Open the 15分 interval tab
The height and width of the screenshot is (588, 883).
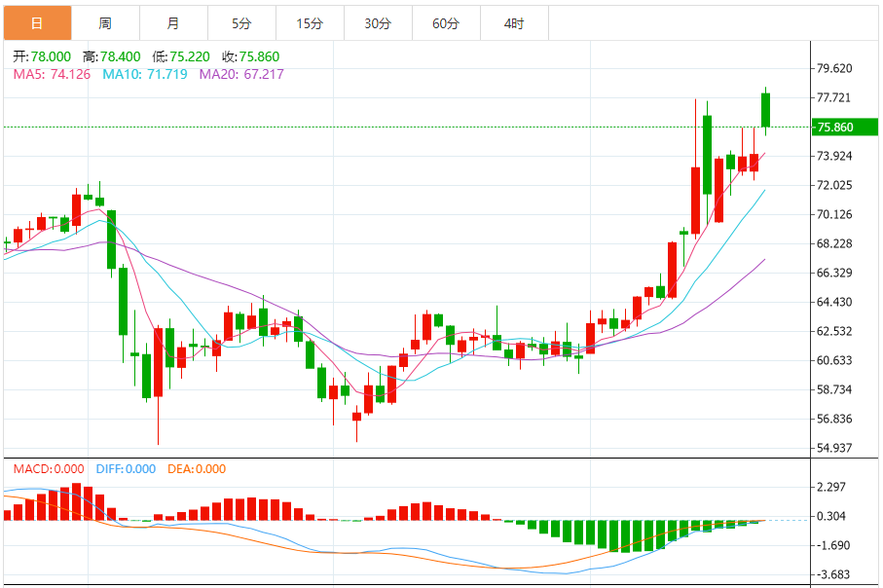point(310,23)
